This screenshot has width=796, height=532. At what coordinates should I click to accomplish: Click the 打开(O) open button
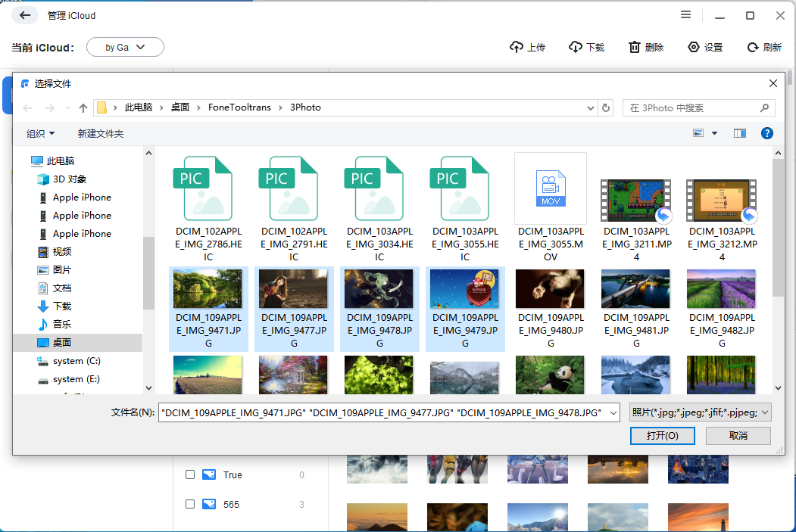[x=662, y=435]
